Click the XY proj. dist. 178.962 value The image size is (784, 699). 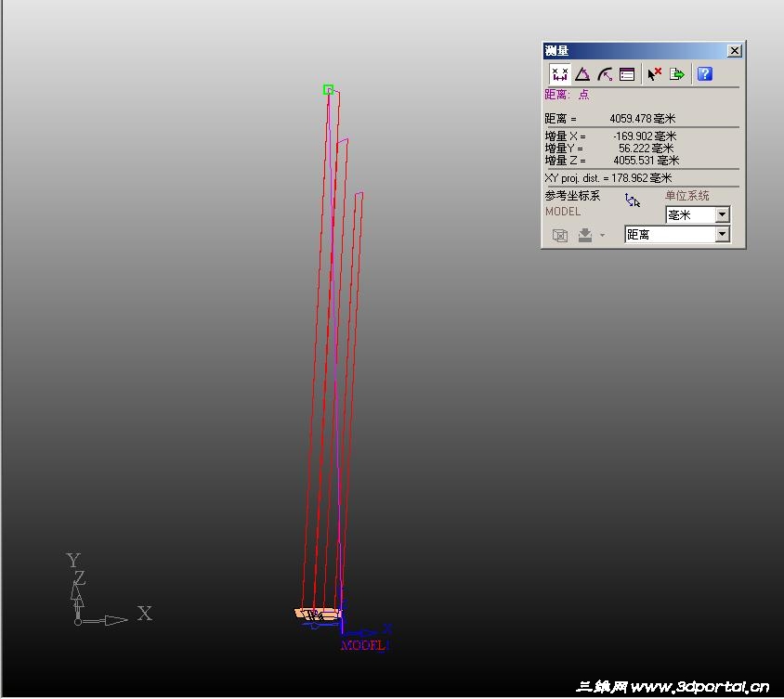coord(642,178)
